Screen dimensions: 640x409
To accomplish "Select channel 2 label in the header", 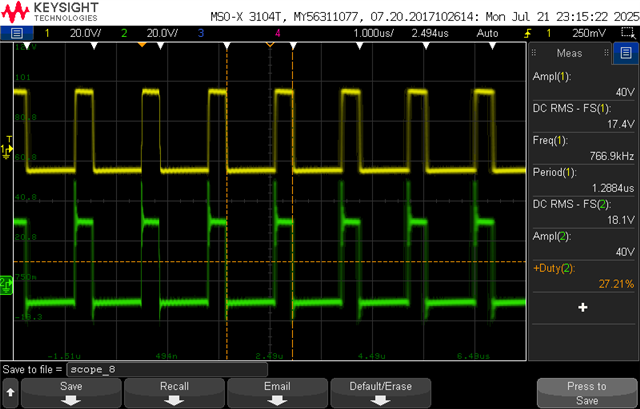I will click(124, 33).
